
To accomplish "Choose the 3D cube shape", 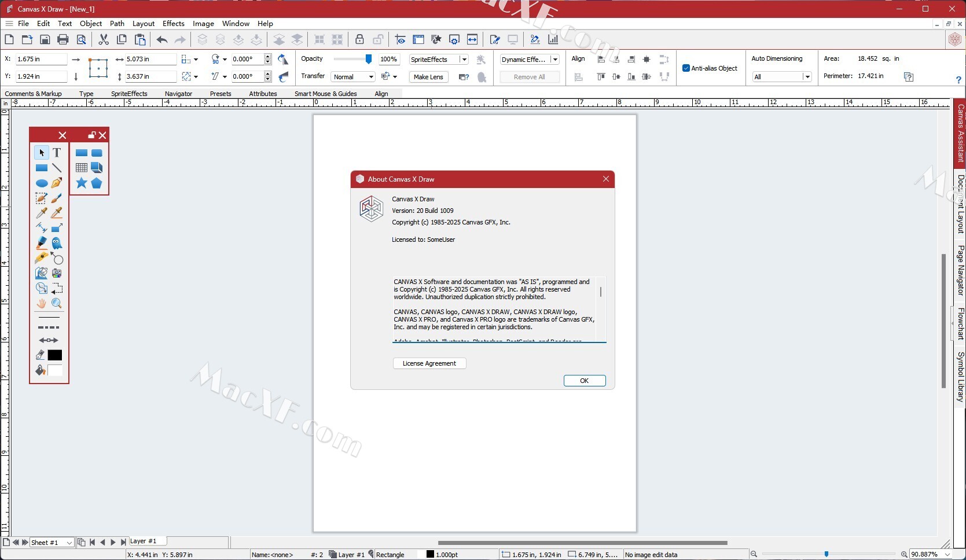I will pyautogui.click(x=97, y=168).
